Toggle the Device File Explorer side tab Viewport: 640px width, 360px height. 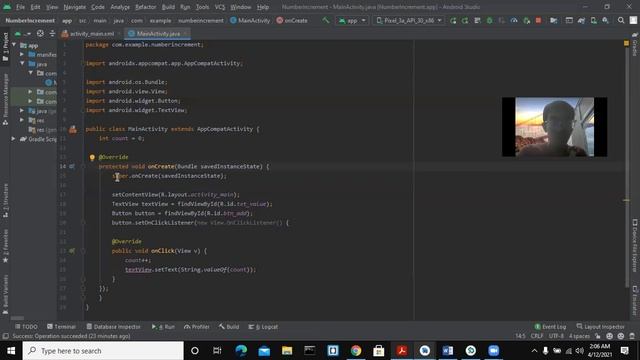(x=635, y=246)
